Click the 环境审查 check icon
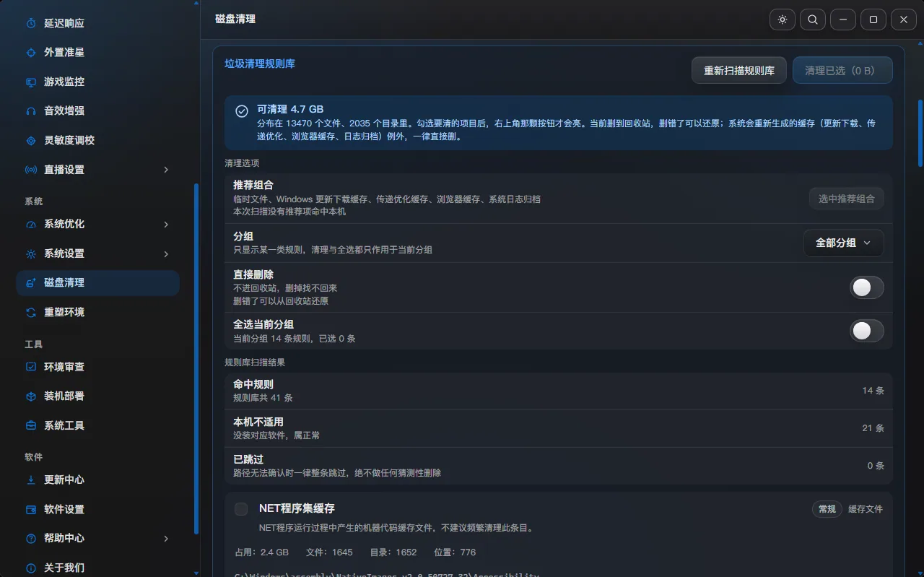This screenshot has height=577, width=924. (31, 367)
